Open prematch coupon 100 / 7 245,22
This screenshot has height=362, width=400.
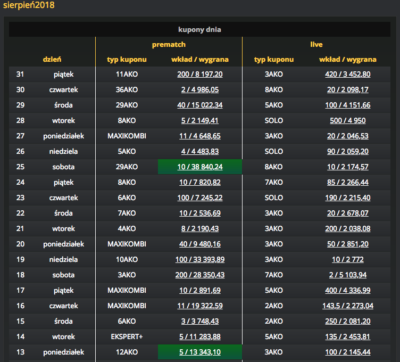coord(200,198)
